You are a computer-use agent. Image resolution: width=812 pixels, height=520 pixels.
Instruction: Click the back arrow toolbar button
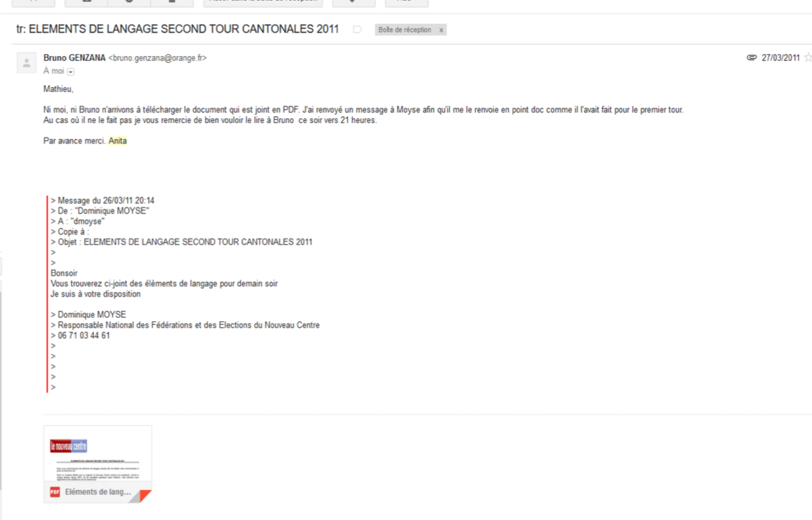pyautogui.click(x=33, y=2)
